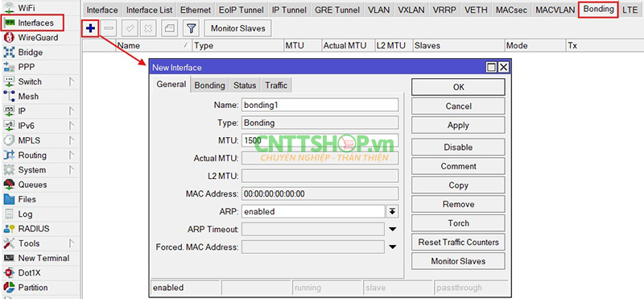Screen dimensions: 644x299
Task: Click the Copy button
Action: coord(458,185)
